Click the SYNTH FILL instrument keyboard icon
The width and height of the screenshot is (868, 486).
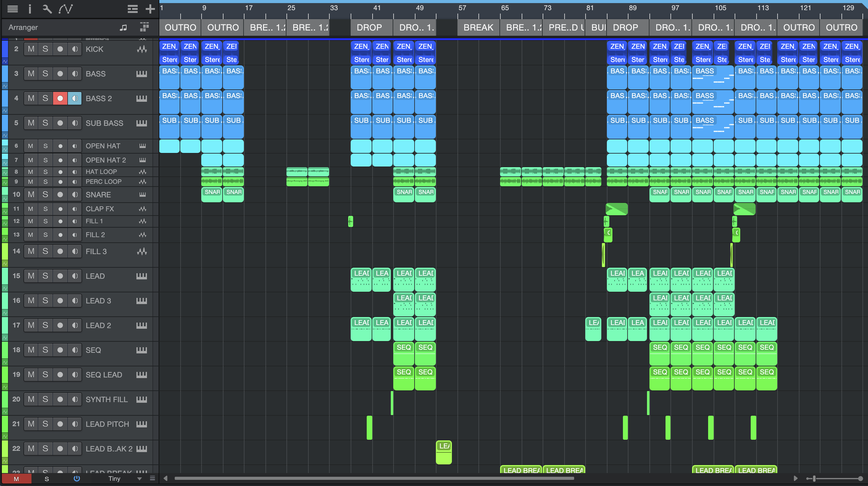click(141, 399)
